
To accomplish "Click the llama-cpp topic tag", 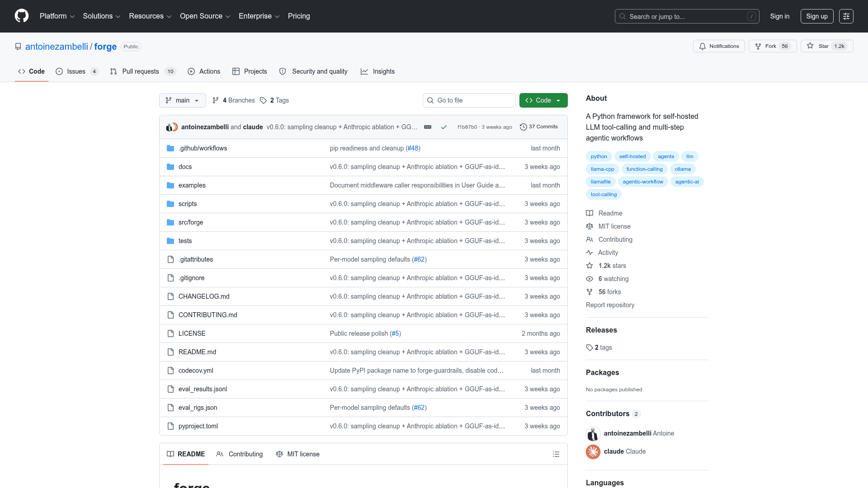I will (603, 169).
